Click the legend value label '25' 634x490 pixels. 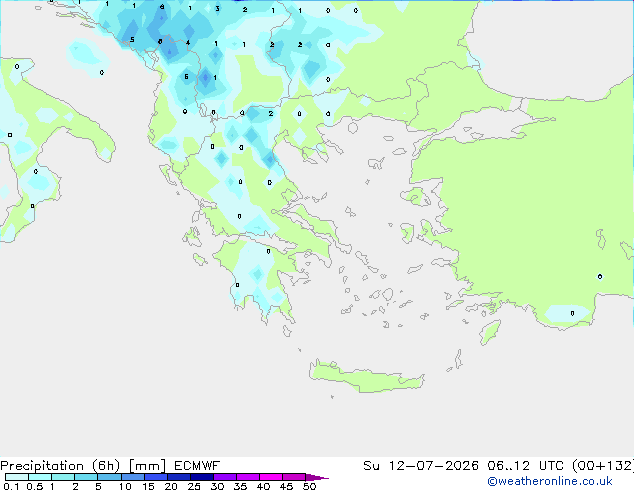coord(194,486)
